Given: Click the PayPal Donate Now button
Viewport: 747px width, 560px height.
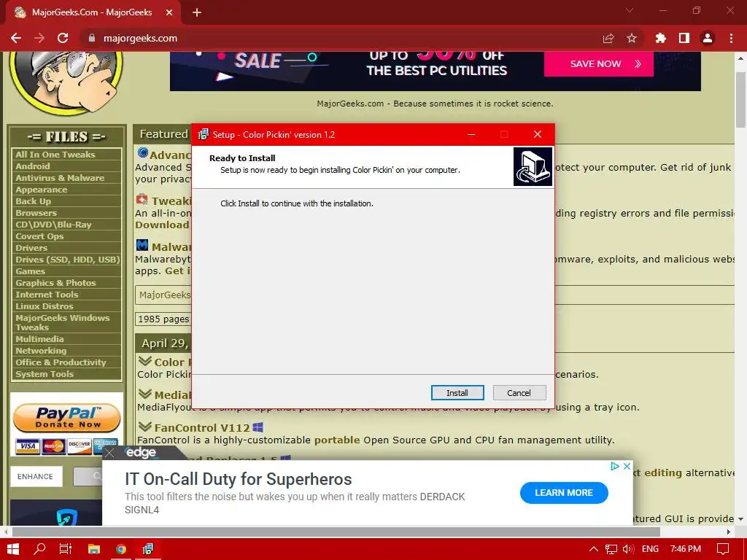Looking at the screenshot, I should pyautogui.click(x=66, y=418).
